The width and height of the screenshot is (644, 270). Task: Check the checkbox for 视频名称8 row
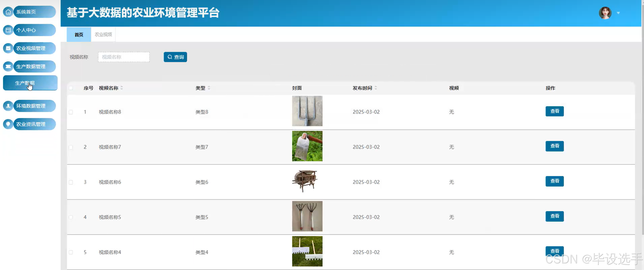click(x=71, y=112)
